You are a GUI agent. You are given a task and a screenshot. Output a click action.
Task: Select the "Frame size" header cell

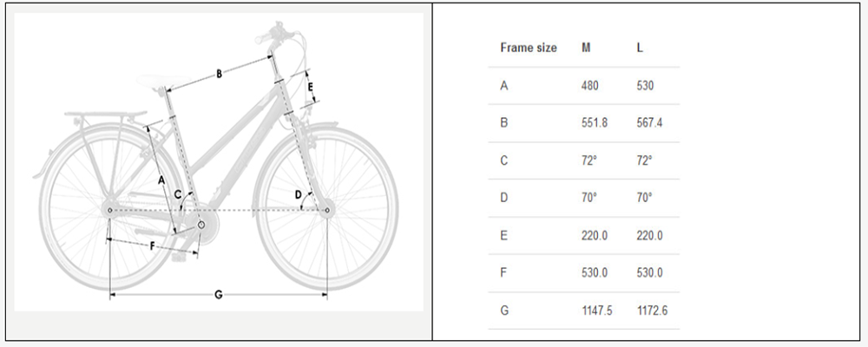(528, 48)
